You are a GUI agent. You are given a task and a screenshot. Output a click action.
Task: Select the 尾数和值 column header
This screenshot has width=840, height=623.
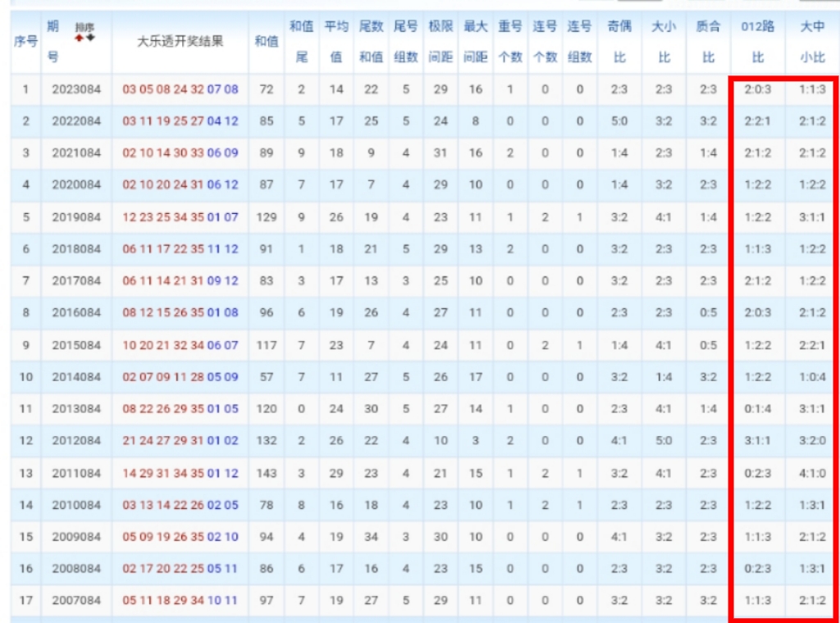[x=372, y=42]
